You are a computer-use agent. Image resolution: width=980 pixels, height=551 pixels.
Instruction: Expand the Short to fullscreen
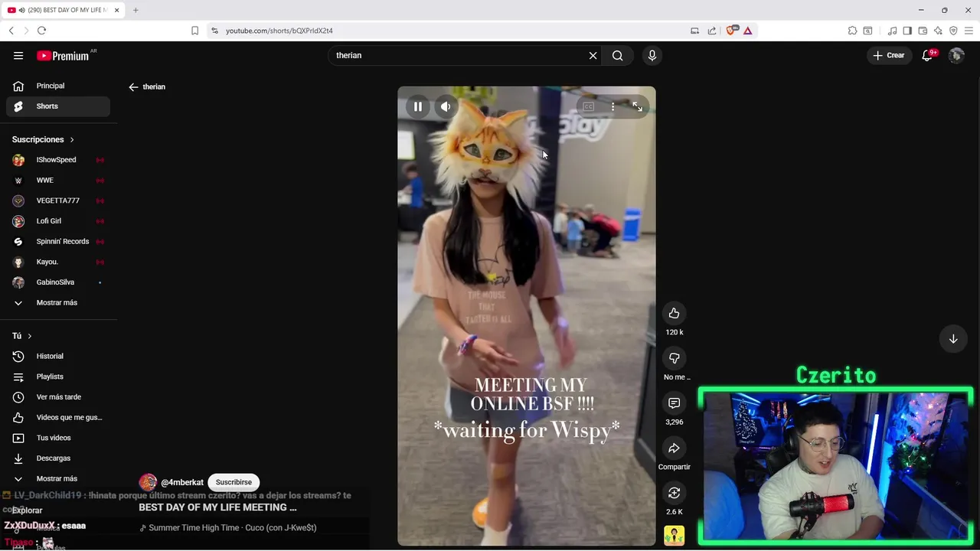point(637,107)
